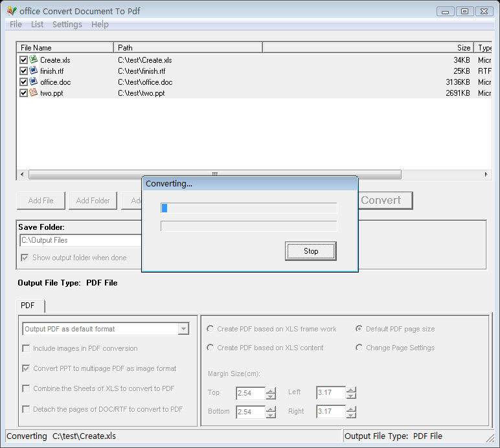500x448 pixels.
Task: Click the 3136KB size cell
Action: click(x=458, y=82)
